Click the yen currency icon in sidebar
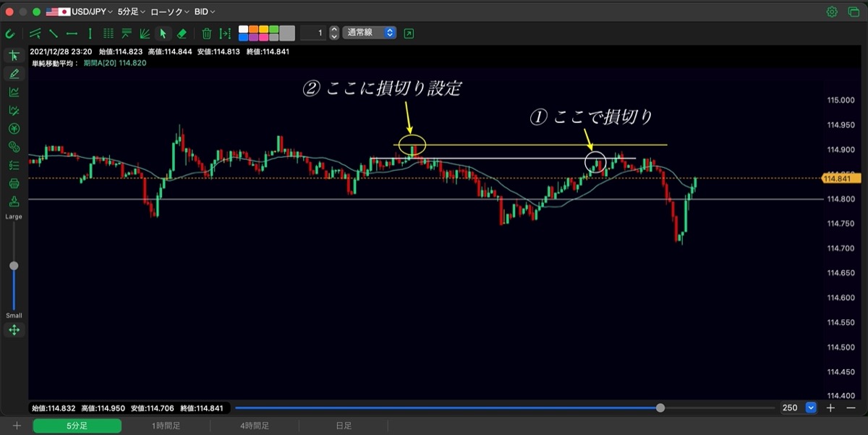This screenshot has height=435, width=868. point(14,129)
